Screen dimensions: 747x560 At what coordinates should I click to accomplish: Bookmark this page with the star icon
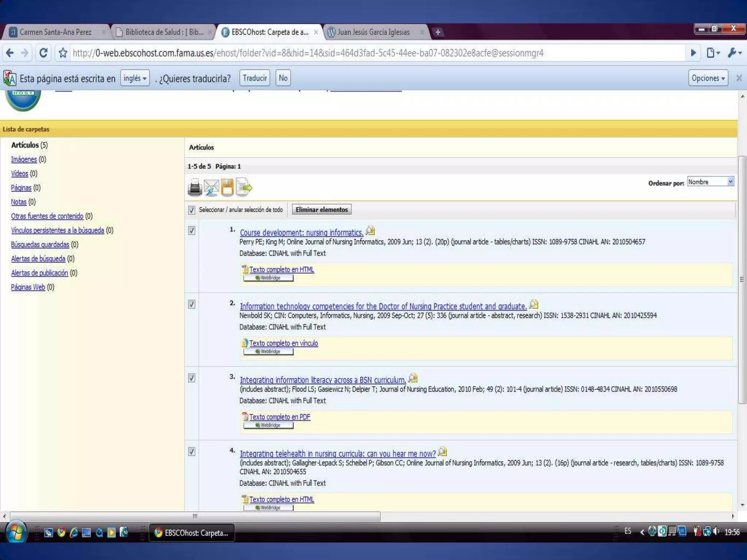(63, 53)
